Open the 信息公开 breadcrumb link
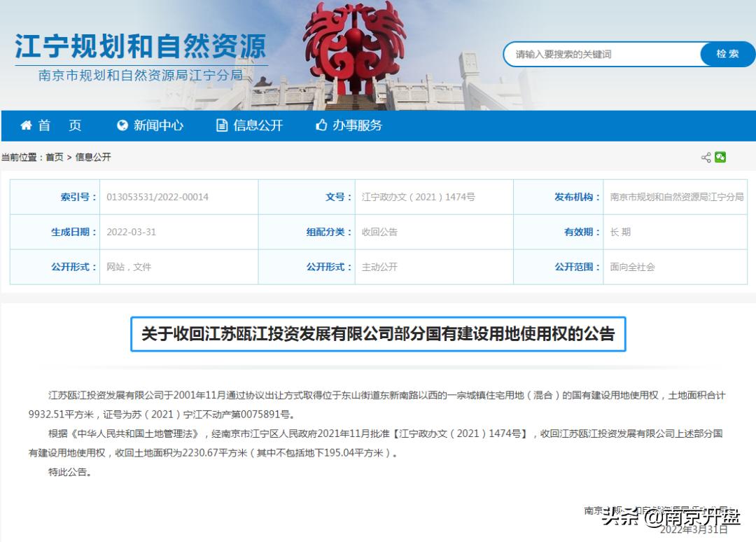The height and width of the screenshot is (542, 756). tap(94, 157)
